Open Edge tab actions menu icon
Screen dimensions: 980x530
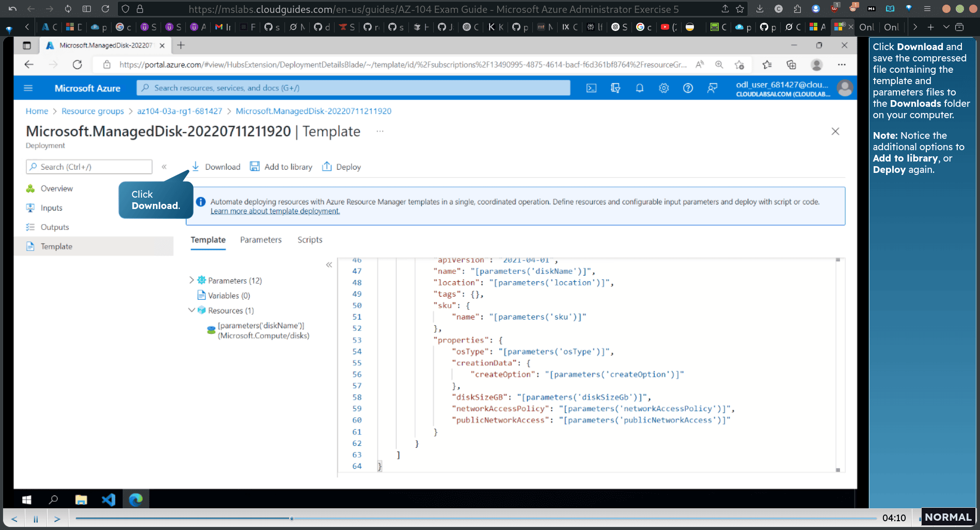pyautogui.click(x=27, y=45)
